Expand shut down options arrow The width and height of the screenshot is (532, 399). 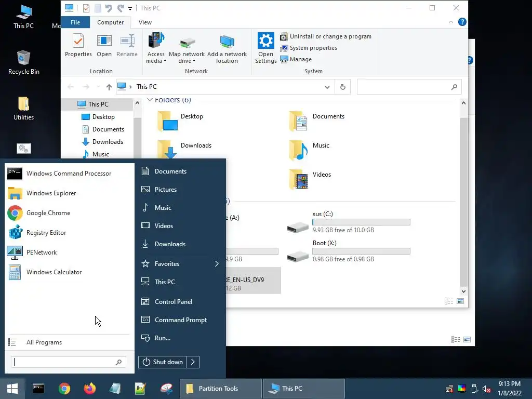click(x=193, y=362)
